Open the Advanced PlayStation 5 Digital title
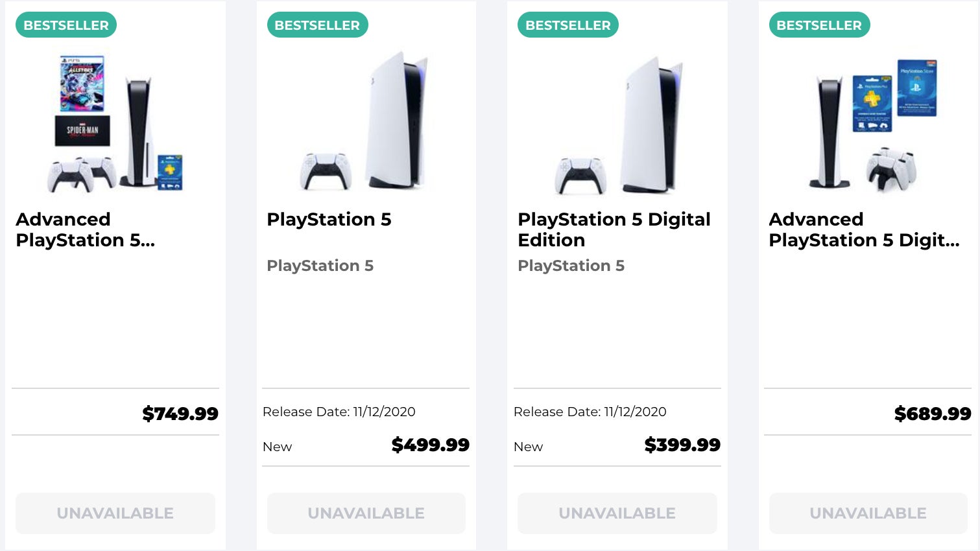This screenshot has width=980, height=551. (x=864, y=229)
